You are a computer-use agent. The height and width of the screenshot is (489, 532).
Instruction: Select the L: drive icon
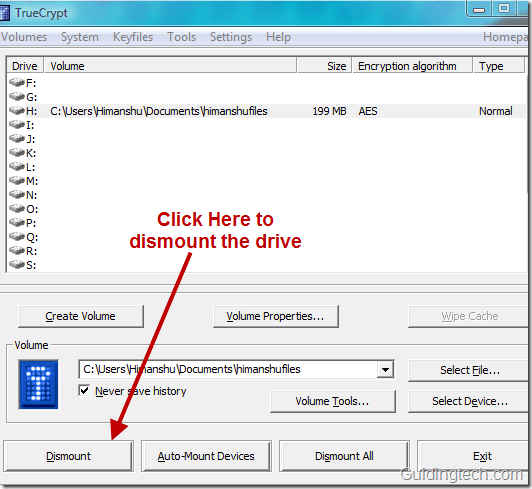(x=17, y=167)
